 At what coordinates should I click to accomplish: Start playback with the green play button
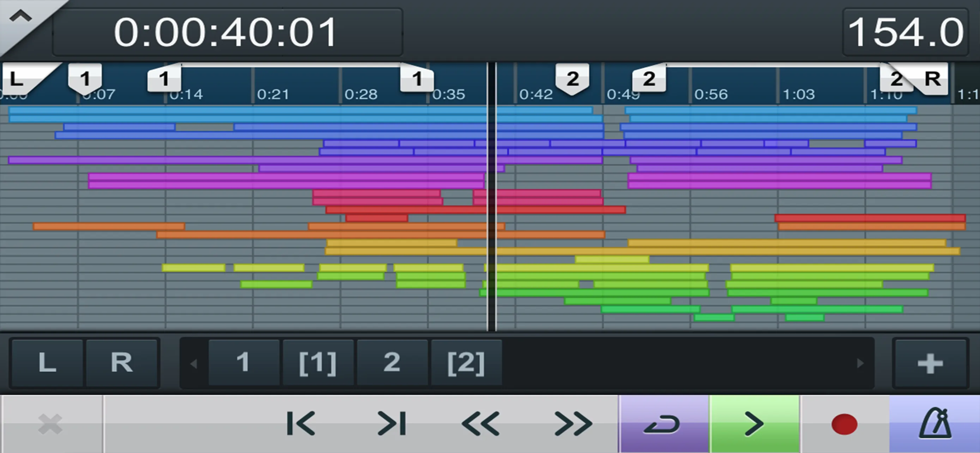click(755, 423)
